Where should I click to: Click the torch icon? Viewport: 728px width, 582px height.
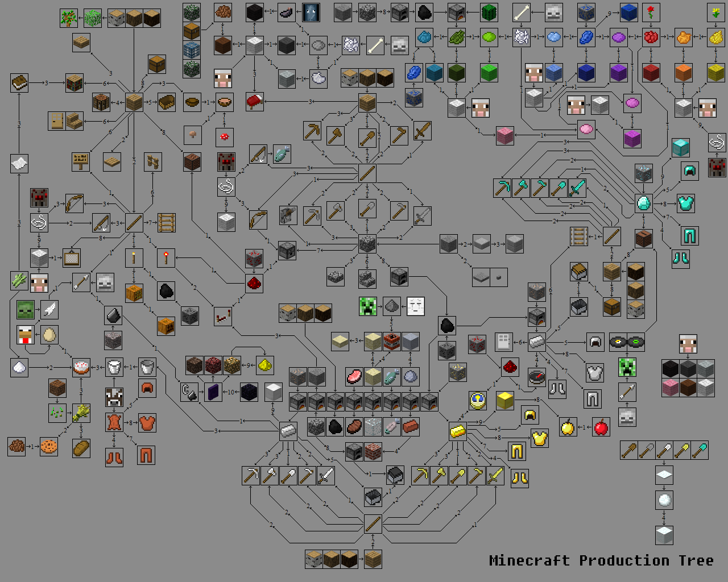coord(134,258)
